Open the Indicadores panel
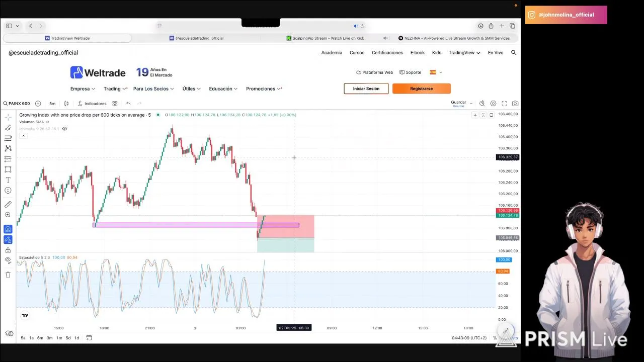The image size is (644, 362). pos(92,104)
